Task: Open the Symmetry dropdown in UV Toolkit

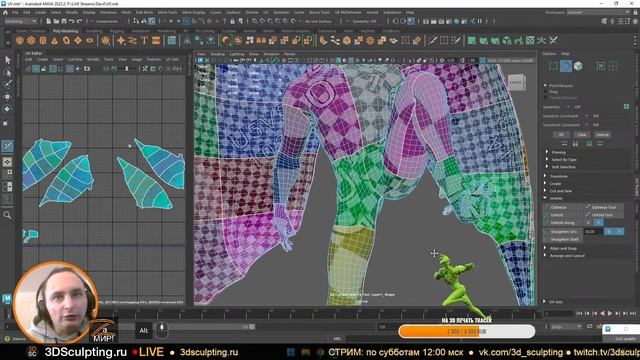Action: [x=568, y=107]
